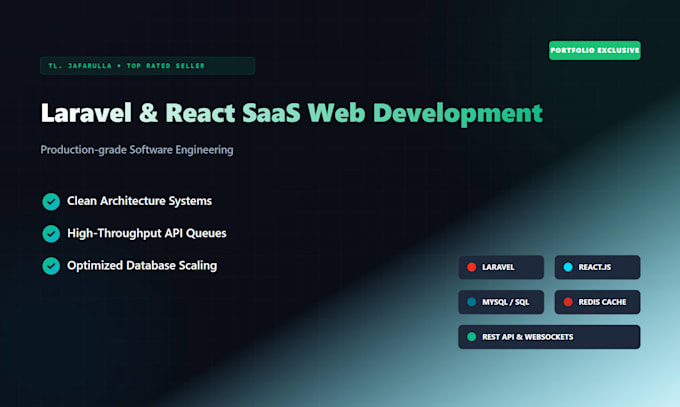Click the Clean Architecture Systems text
The height and width of the screenshot is (407, 680).
(139, 201)
